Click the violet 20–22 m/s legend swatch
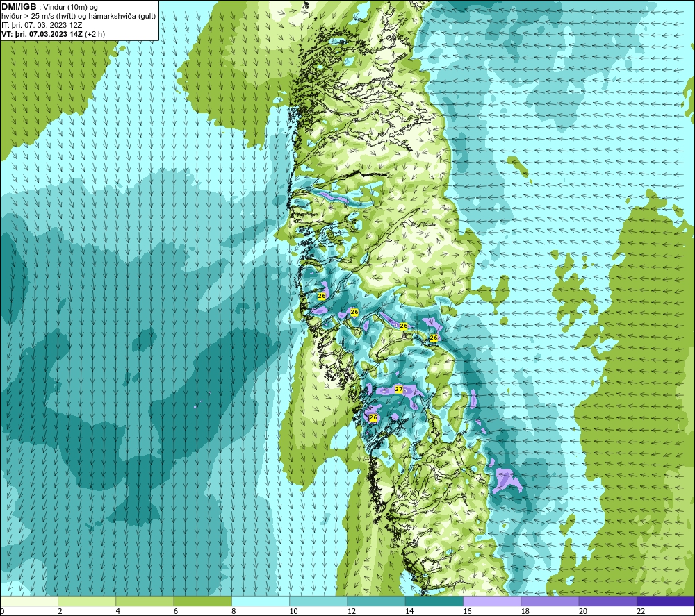695x616 pixels. pyautogui.click(x=607, y=601)
